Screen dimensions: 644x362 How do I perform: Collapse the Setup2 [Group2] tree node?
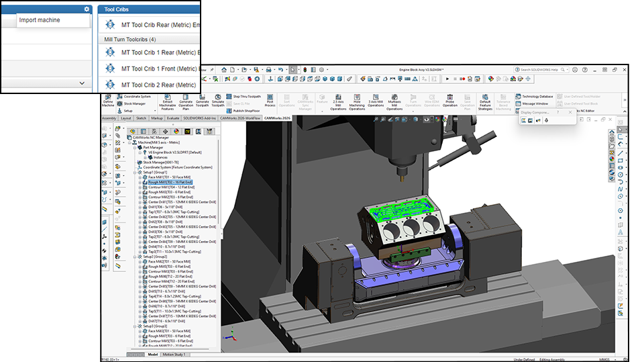[x=136, y=257]
